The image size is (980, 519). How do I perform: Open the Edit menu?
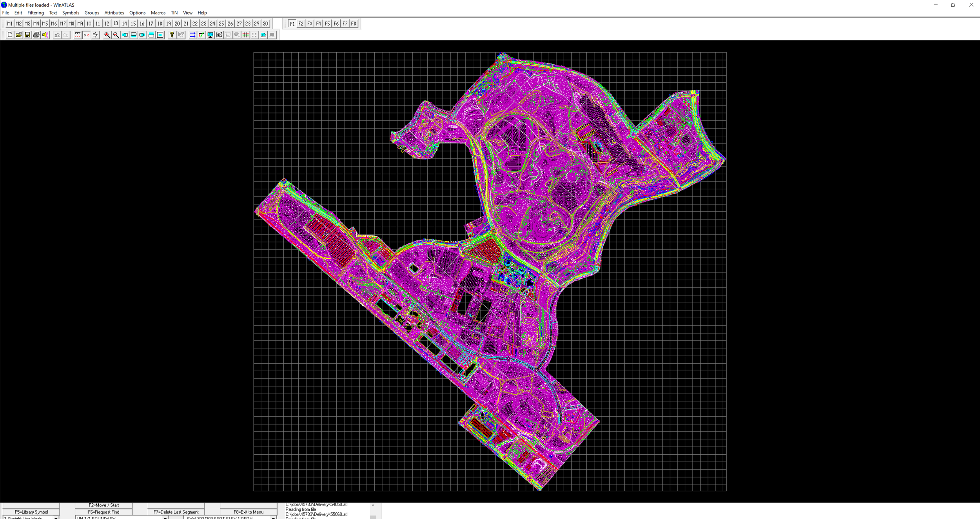click(18, 13)
